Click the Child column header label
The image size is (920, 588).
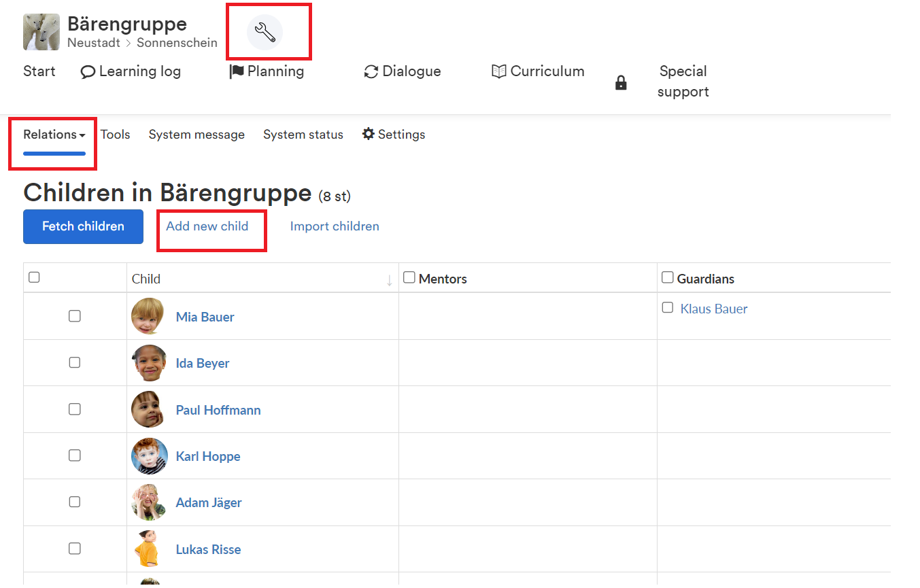pos(146,279)
